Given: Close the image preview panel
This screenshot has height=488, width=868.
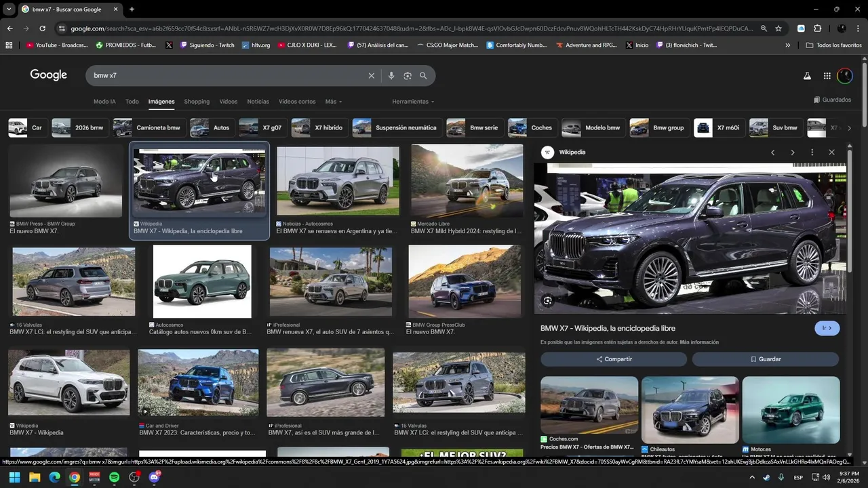Looking at the screenshot, I should (831, 152).
